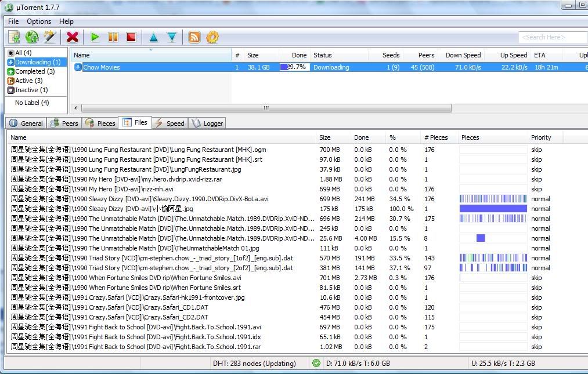Screen dimensions: 588x374
Task: Sort torrents by Seeds column header
Action: coord(385,55)
